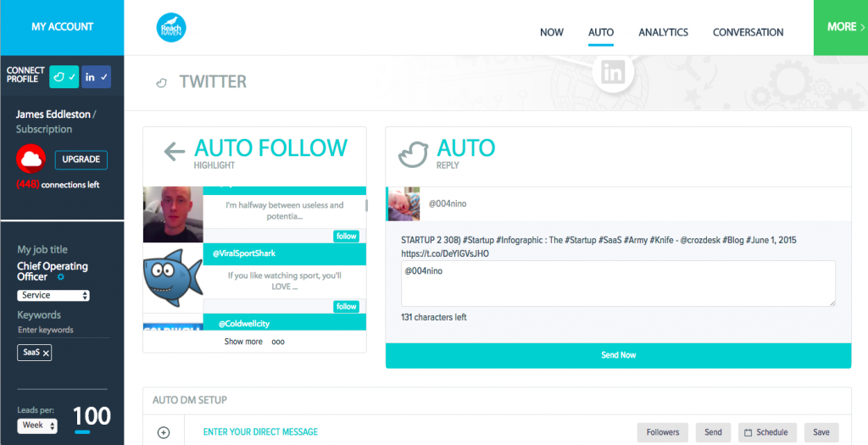Click the plus icon in Auto DM Setup
This screenshot has height=445, width=868.
[164, 433]
